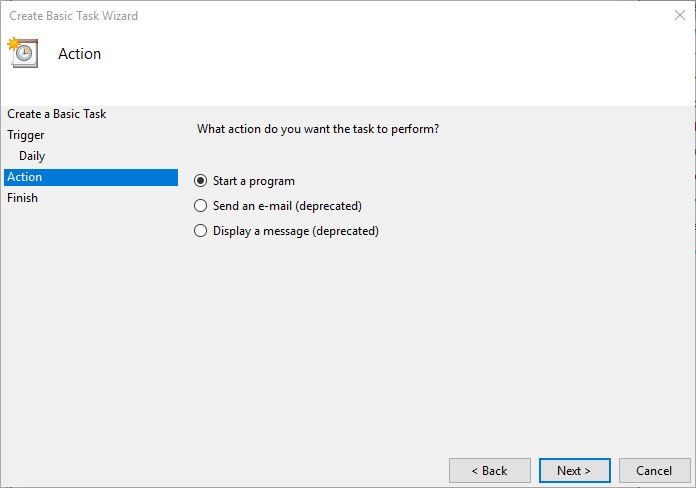Cancel the basic task wizard
696x488 pixels.
[x=654, y=470]
